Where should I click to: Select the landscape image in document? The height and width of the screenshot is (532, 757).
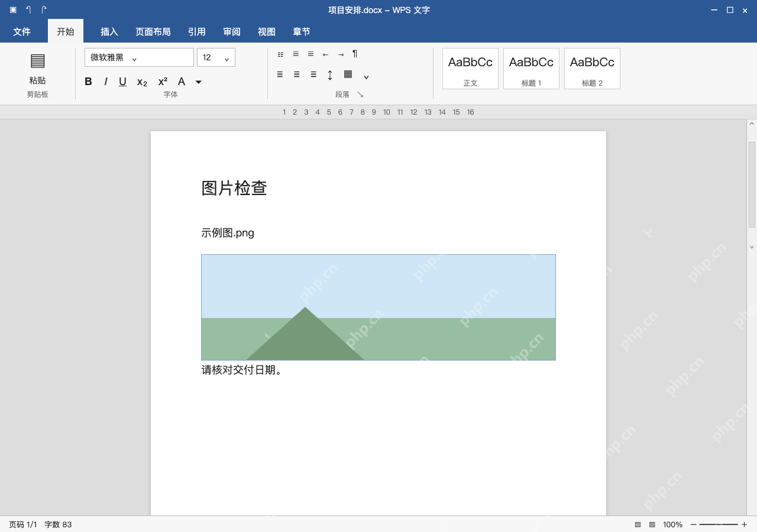coord(378,307)
